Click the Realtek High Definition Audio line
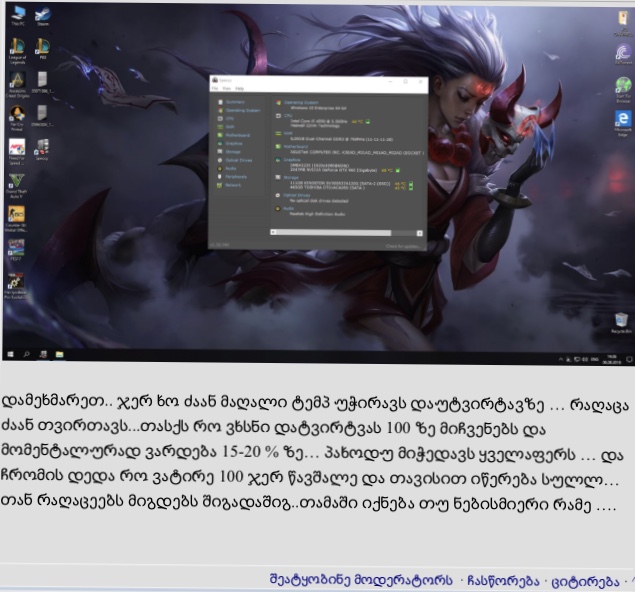The image size is (635, 592). coord(317,214)
